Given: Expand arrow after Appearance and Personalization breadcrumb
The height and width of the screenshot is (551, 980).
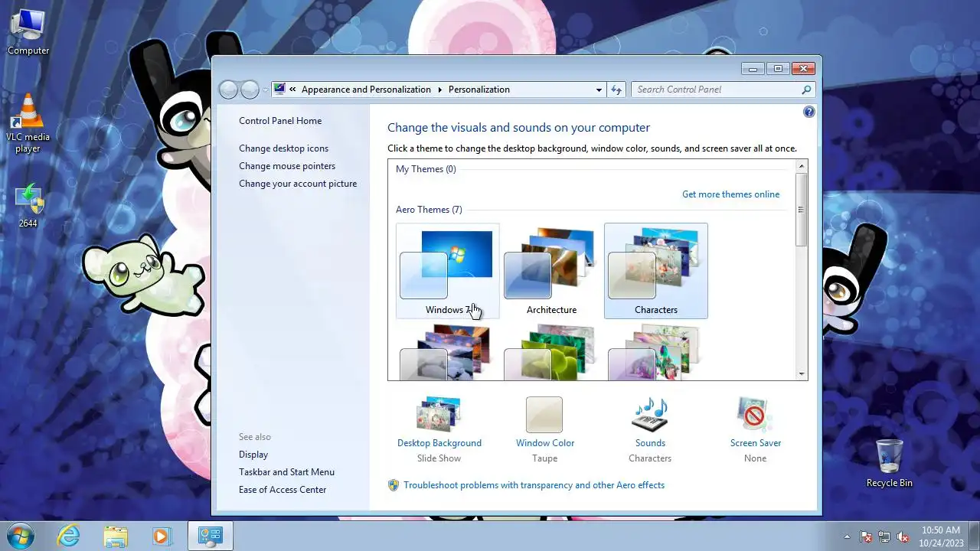Looking at the screenshot, I should (440, 90).
